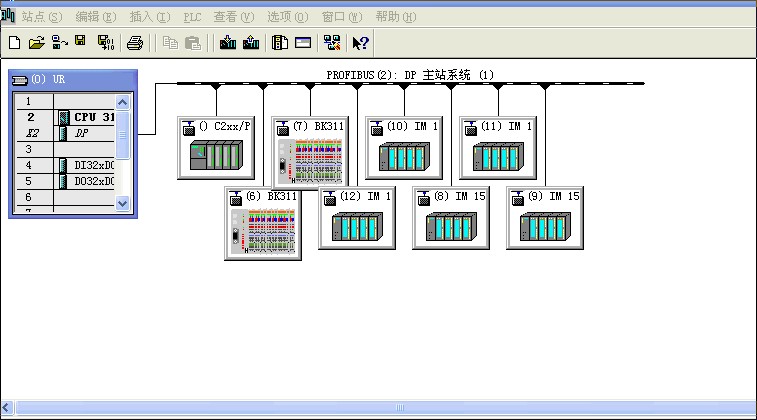The height and width of the screenshot is (420, 757).
Task: Open the 站点 (Station) menu
Action: point(41,17)
